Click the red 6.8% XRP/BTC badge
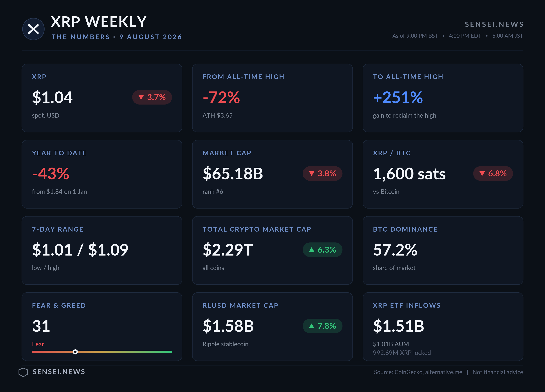 click(493, 173)
